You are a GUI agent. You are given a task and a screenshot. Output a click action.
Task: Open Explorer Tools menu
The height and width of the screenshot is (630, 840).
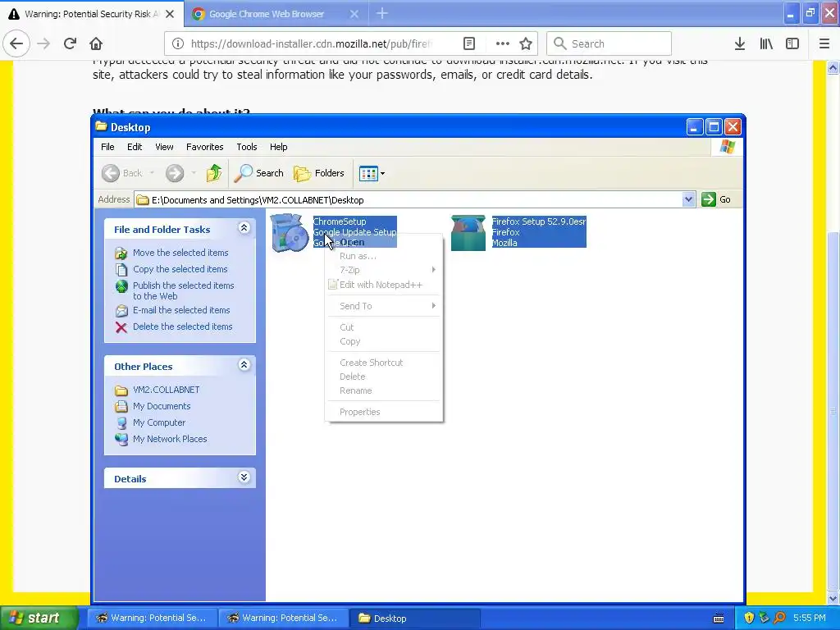[247, 147]
